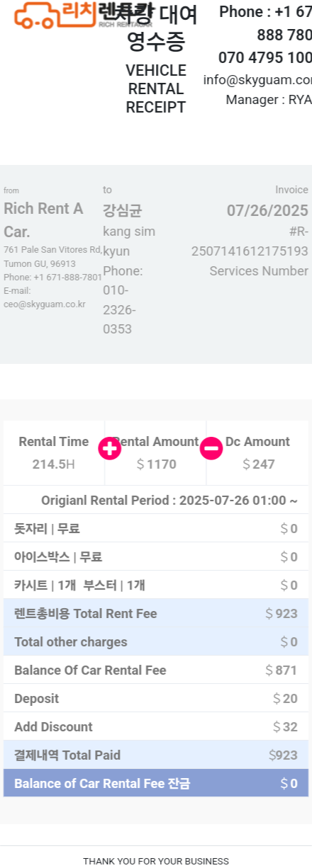This screenshot has height=868, width=312.
Task: Click the Balance Of Car Rental Fee $871 row
Action: coord(156,670)
